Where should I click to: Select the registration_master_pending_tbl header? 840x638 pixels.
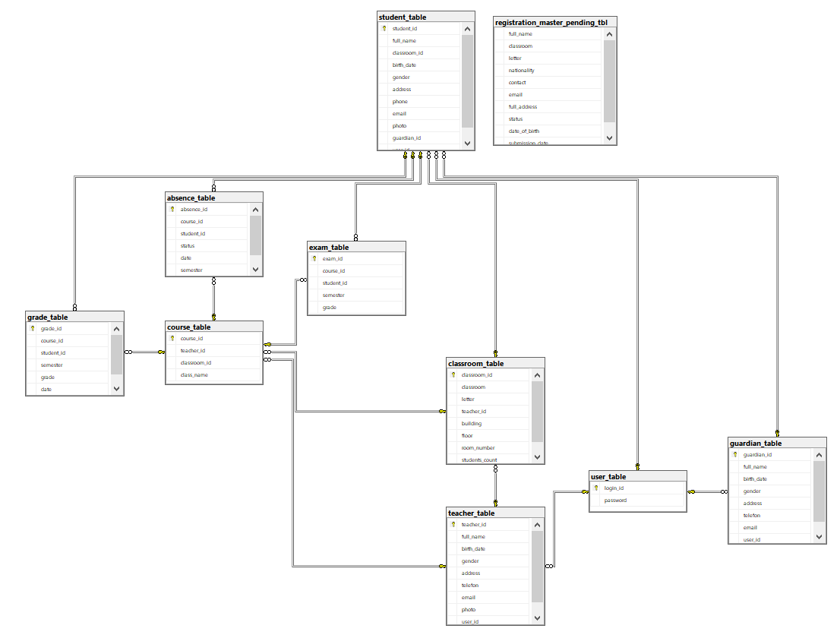coord(554,22)
